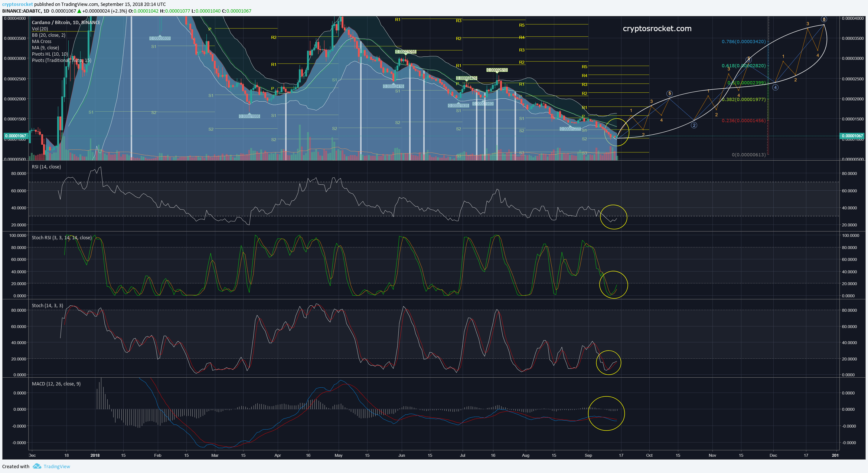Screen dimensions: 868x473
Task: Open the TradingView link at bottom left
Action: (56, 466)
